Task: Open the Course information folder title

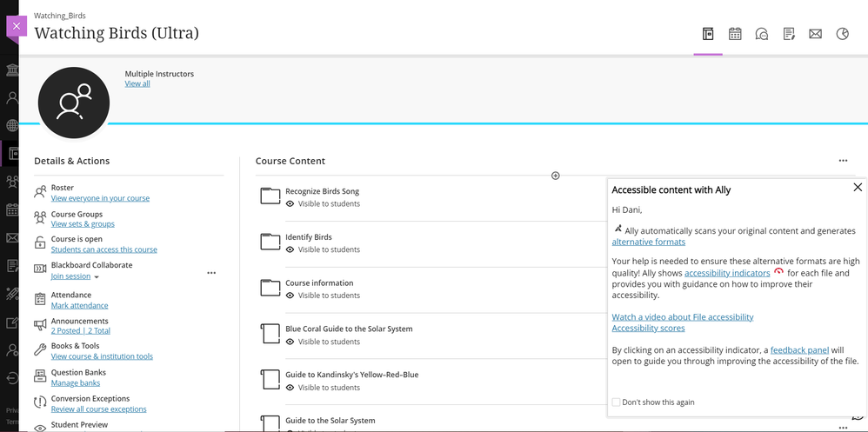Action: tap(319, 283)
